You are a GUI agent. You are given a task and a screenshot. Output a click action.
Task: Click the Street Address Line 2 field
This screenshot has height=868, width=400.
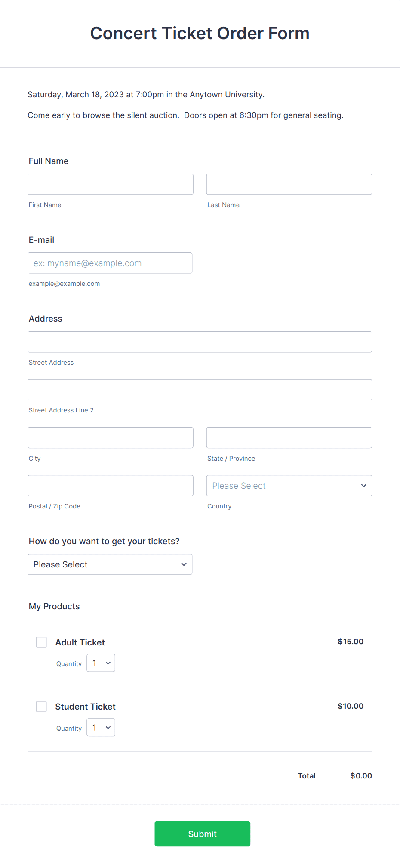pyautogui.click(x=200, y=389)
